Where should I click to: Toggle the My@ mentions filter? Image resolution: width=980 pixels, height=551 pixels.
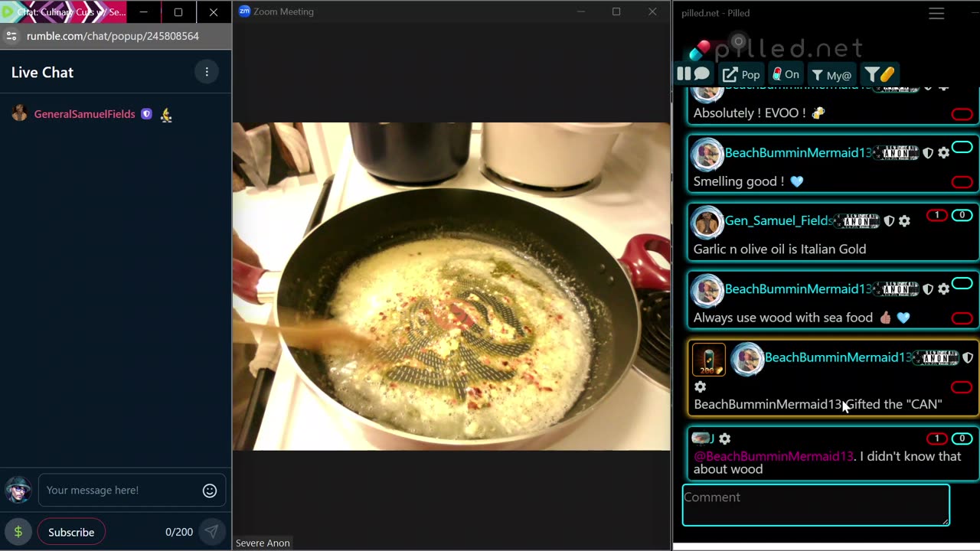click(831, 75)
